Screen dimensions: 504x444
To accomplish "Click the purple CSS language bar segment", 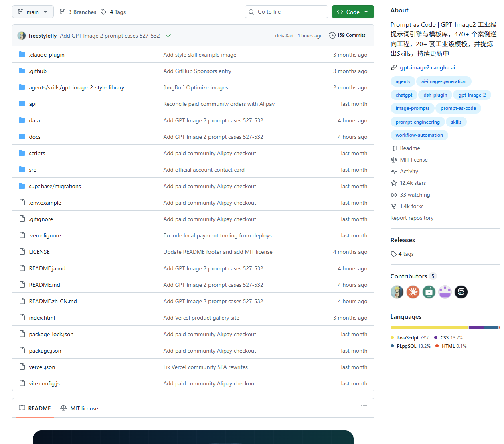I will [476, 328].
